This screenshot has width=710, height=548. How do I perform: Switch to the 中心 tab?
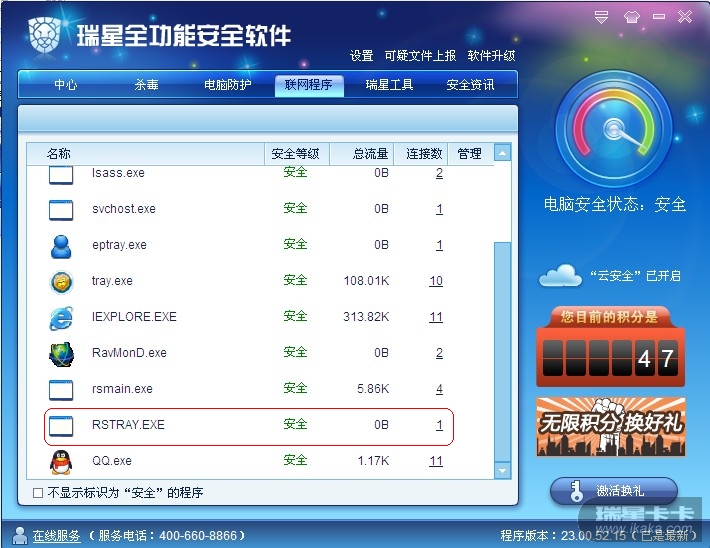pyautogui.click(x=66, y=85)
